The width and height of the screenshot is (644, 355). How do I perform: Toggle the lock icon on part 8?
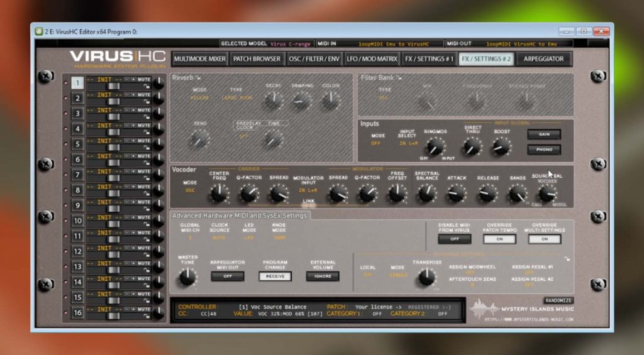coord(147,194)
